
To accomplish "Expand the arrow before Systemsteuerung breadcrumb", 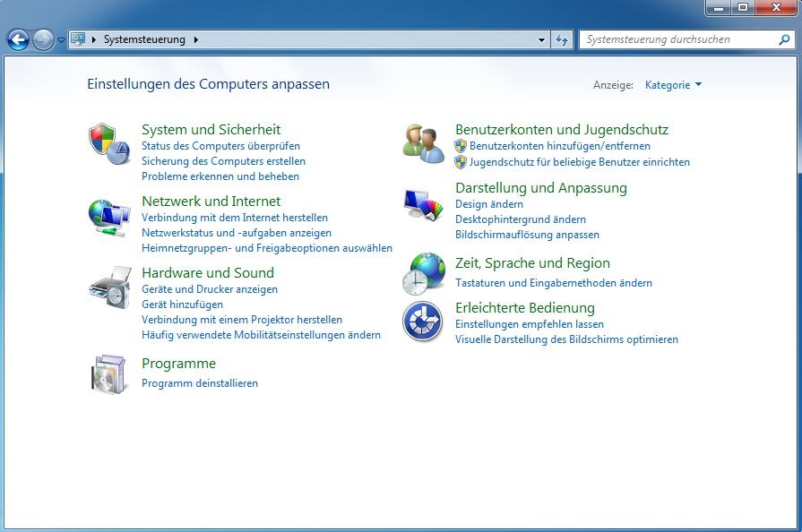I will coord(94,39).
